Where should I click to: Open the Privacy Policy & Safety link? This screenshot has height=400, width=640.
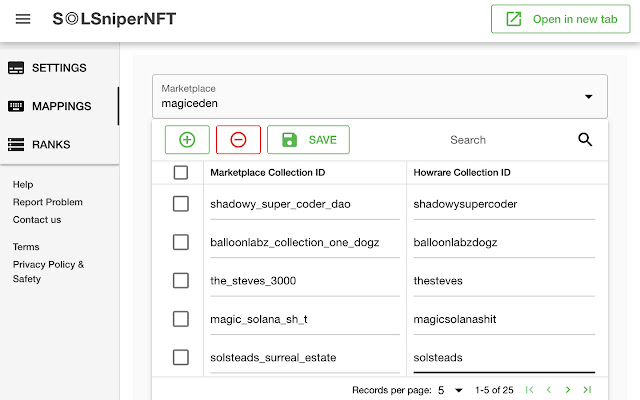pyautogui.click(x=48, y=272)
